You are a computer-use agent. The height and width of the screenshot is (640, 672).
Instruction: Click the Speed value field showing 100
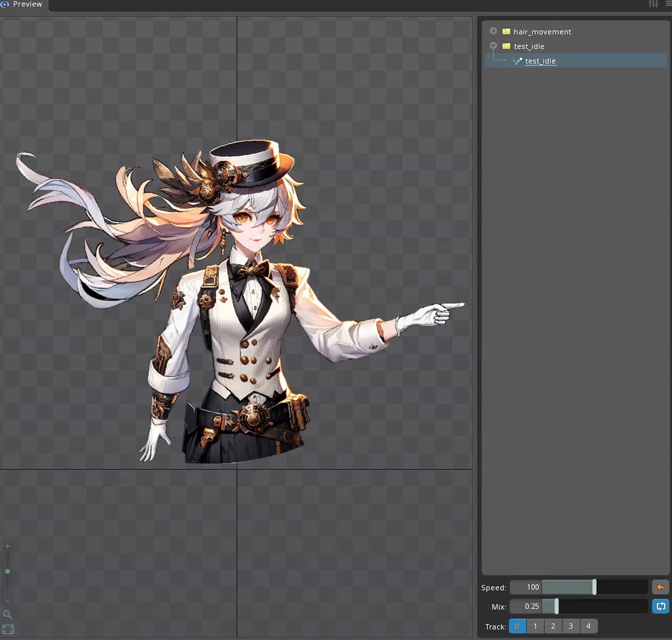(526, 587)
